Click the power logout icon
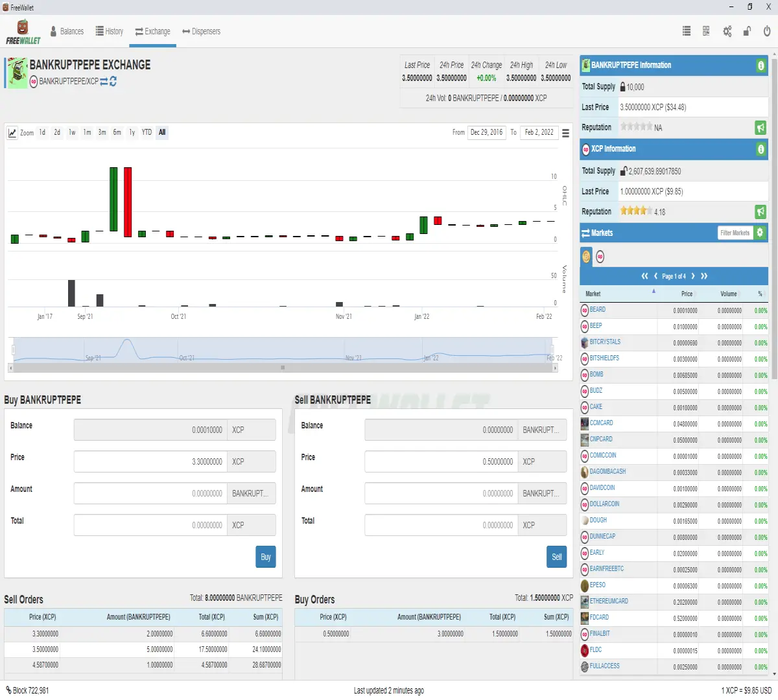778x700 pixels. click(767, 31)
